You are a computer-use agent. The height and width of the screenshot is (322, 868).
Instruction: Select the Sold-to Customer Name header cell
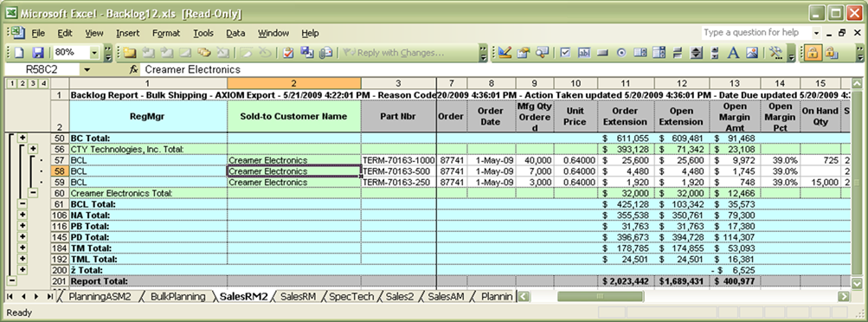tap(294, 116)
